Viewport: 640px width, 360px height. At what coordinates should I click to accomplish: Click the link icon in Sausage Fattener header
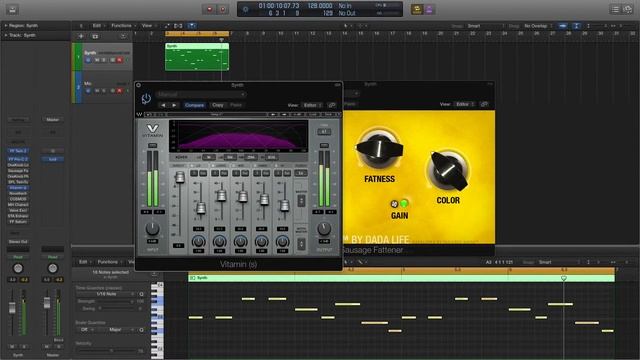484,104
